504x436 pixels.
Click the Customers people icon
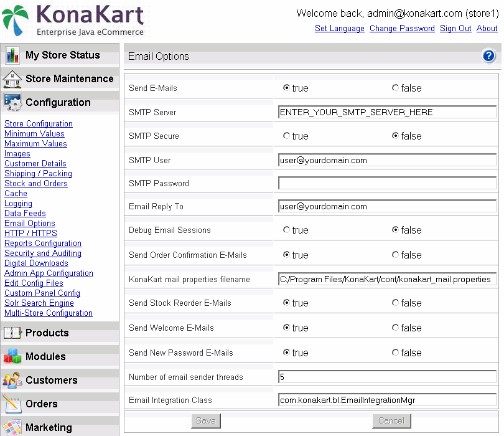[x=12, y=380]
